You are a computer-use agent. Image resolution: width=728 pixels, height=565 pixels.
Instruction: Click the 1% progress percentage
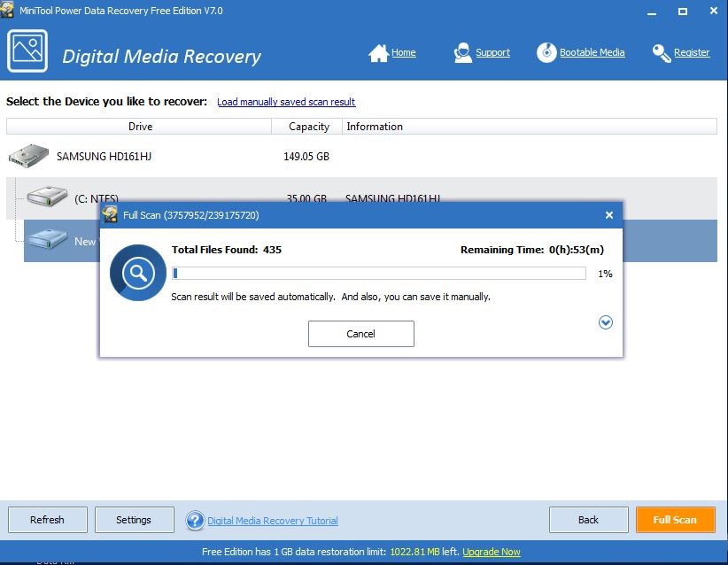(605, 274)
